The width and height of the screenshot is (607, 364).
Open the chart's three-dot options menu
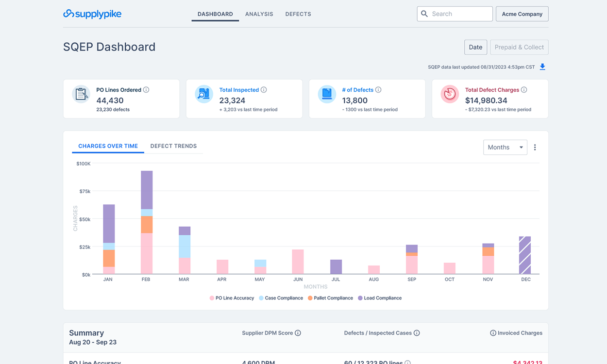[x=535, y=147]
